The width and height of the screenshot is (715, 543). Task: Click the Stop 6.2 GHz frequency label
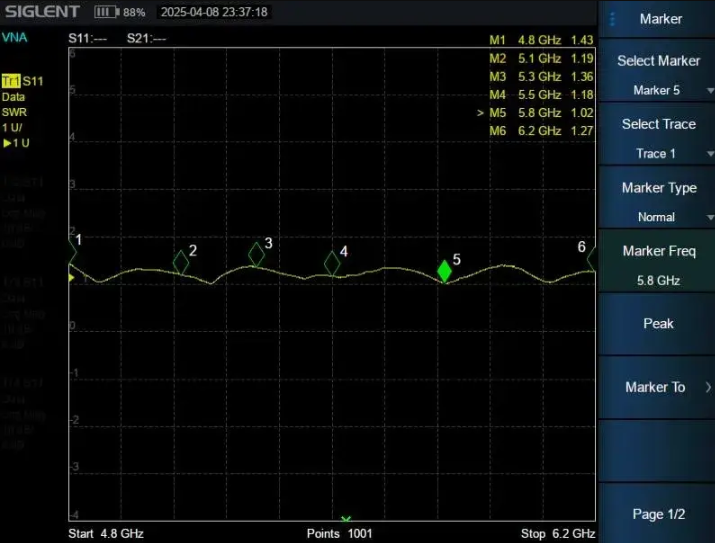coord(558,534)
